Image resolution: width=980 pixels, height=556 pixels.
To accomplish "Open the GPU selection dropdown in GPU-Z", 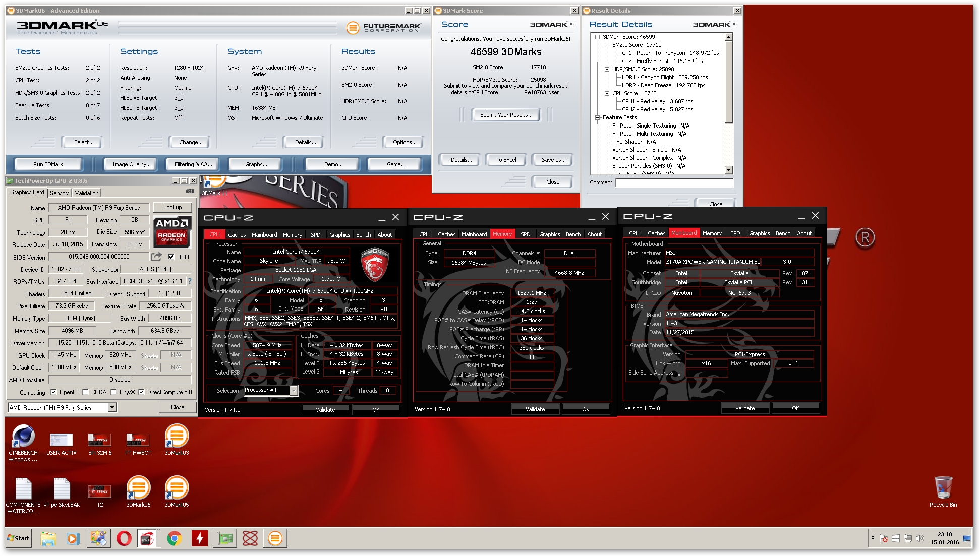I will (x=112, y=407).
